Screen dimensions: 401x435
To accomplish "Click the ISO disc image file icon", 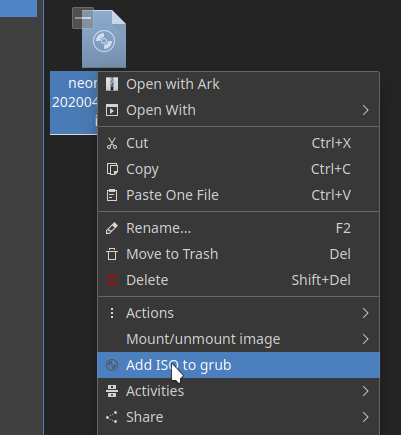I will click(104, 39).
